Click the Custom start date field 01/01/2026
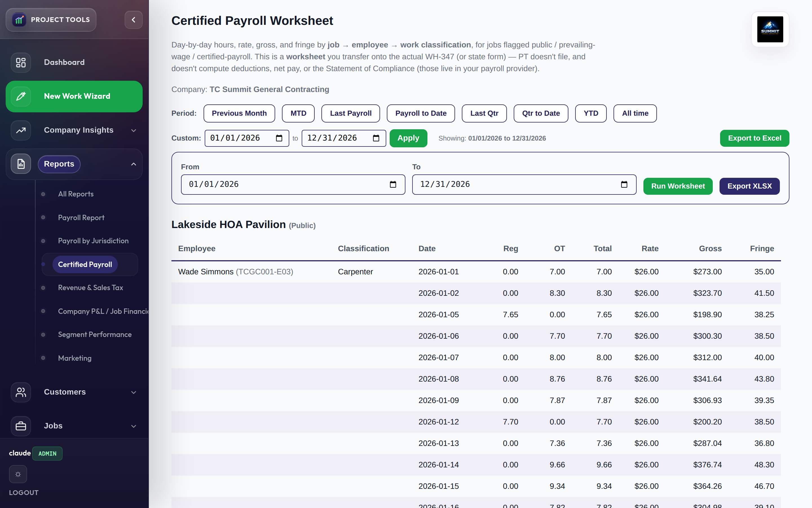The image size is (812, 508). 247,138
